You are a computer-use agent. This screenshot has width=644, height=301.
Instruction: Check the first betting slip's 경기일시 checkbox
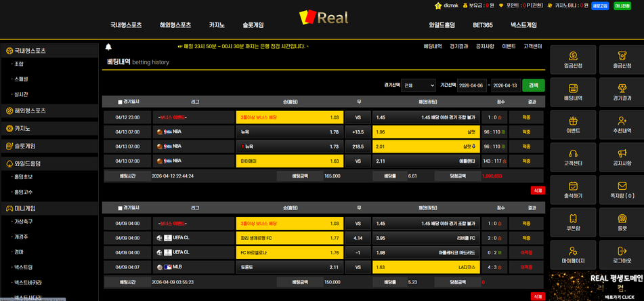coord(120,102)
